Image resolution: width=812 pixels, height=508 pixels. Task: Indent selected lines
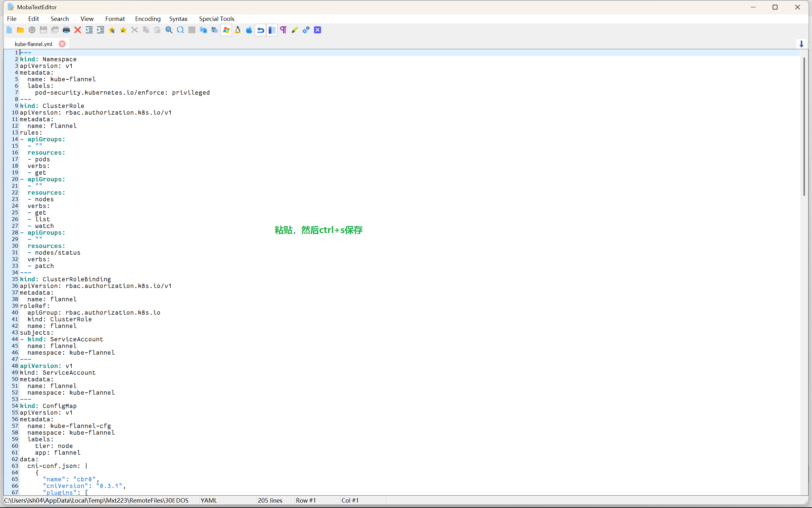(x=100, y=30)
